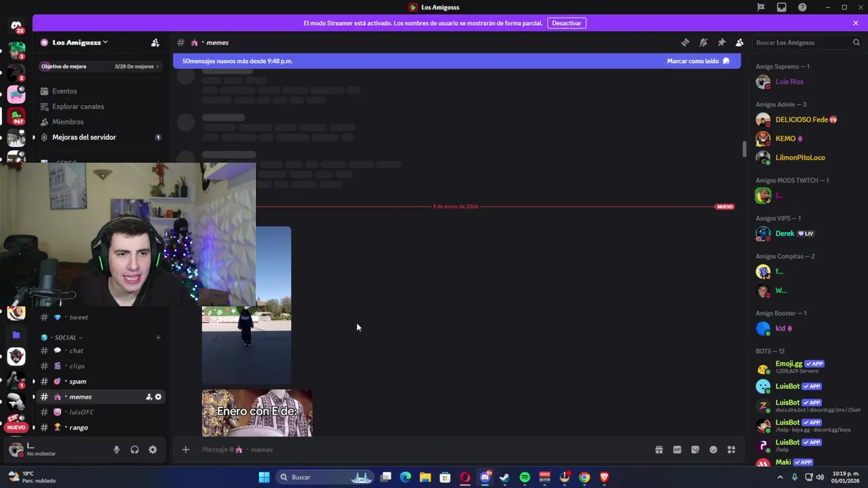This screenshot has width=868, height=488.
Task: Open Steam from the taskbar
Action: (x=505, y=477)
